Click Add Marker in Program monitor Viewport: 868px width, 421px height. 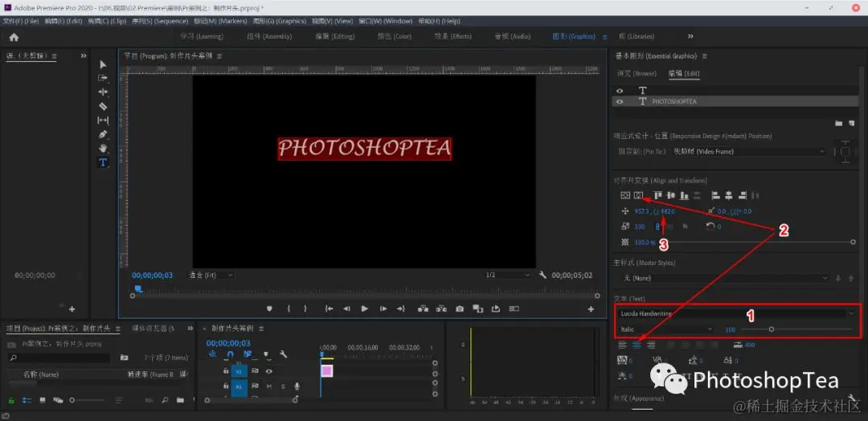[269, 309]
